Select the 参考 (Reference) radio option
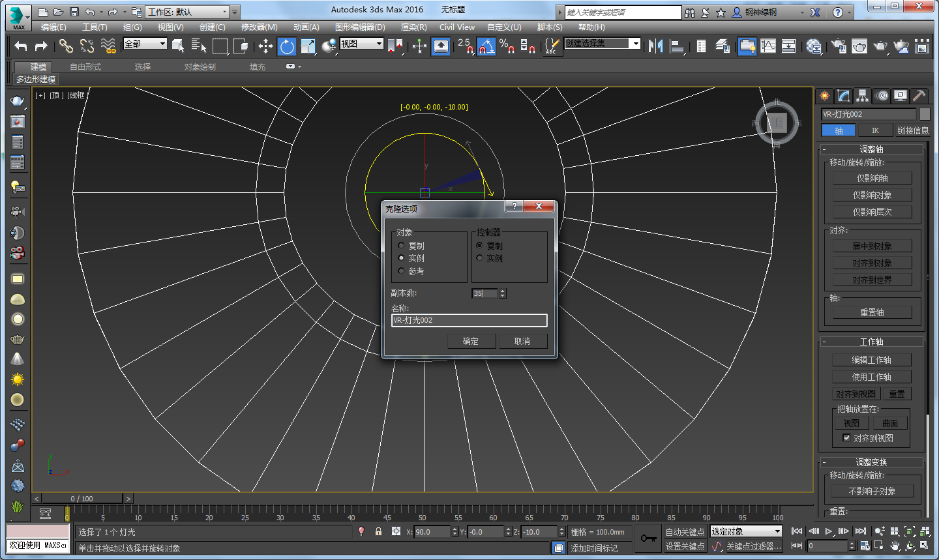 401,271
